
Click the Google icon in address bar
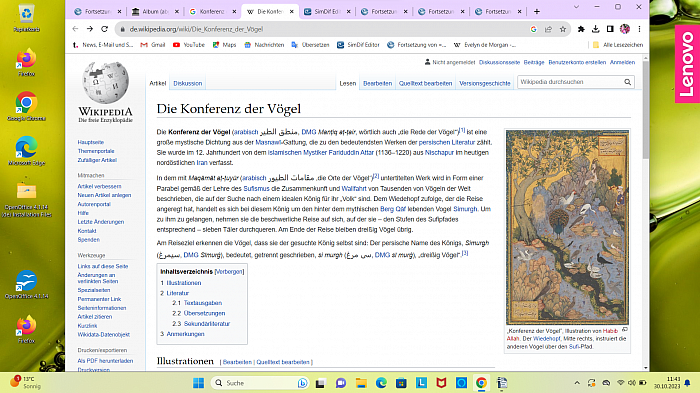coord(533,29)
